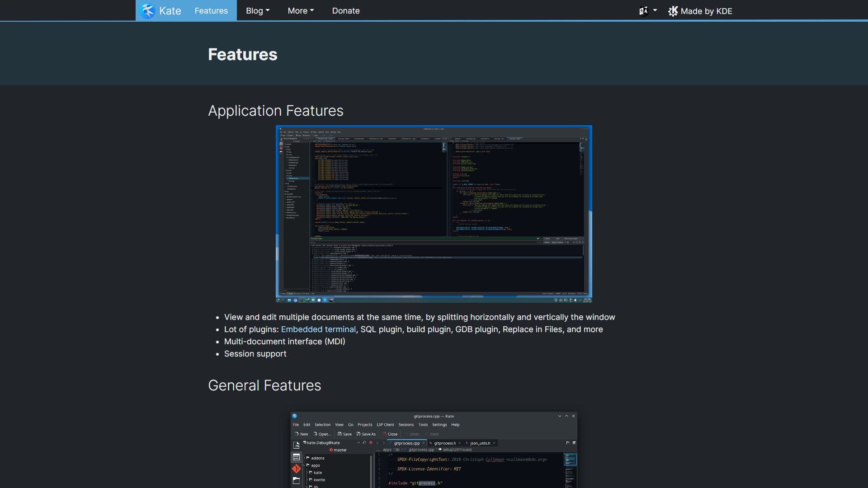Click the Git sidebar icon in Kate screenshot

pos(296,469)
